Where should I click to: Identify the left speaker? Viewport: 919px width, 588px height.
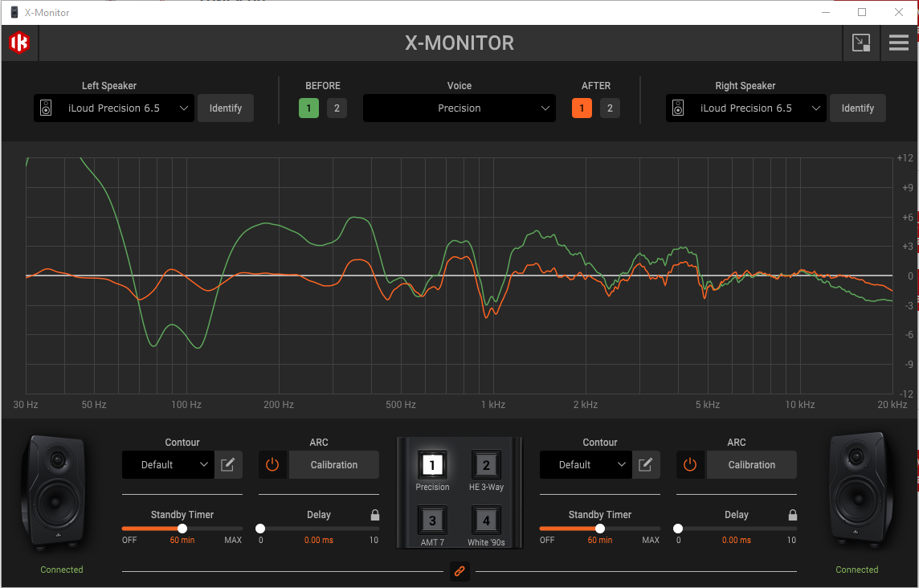(226, 108)
